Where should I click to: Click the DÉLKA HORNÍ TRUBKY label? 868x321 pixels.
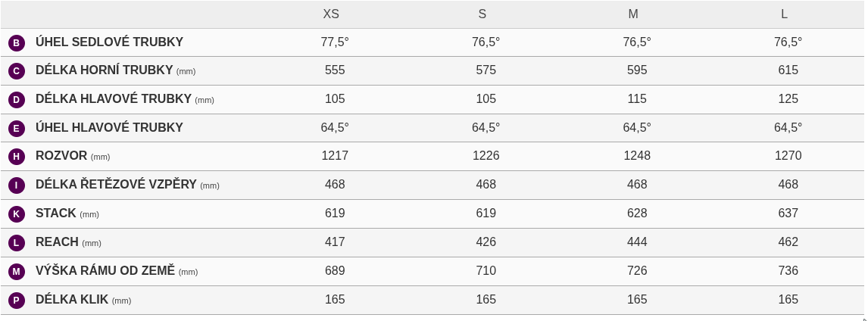[105, 70]
